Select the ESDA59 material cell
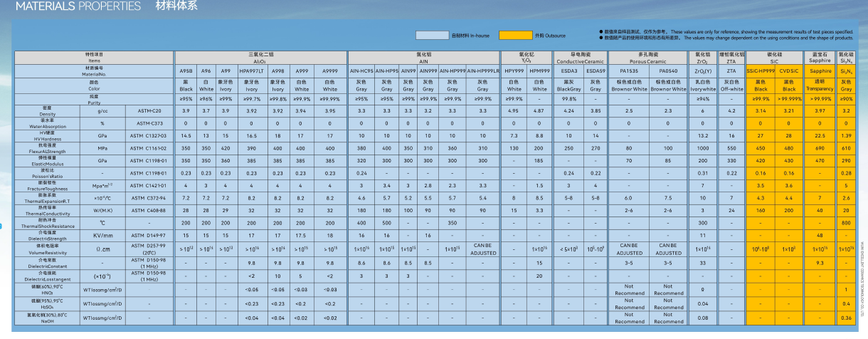The width and height of the screenshot is (868, 339). [596, 71]
